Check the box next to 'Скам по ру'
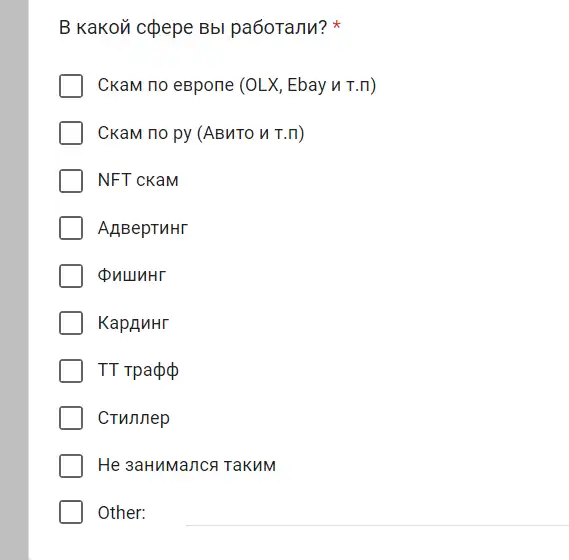Viewport: 569px width, 560px height. click(x=71, y=133)
